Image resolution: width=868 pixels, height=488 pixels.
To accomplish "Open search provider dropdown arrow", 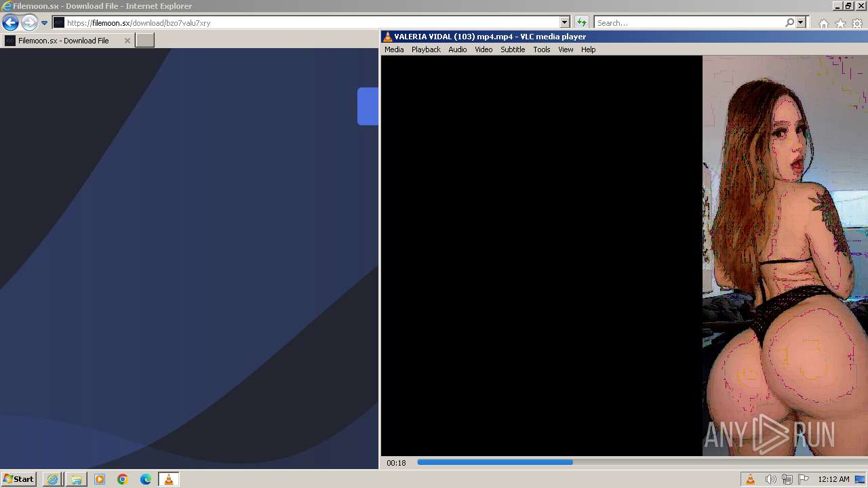I will (x=801, y=22).
